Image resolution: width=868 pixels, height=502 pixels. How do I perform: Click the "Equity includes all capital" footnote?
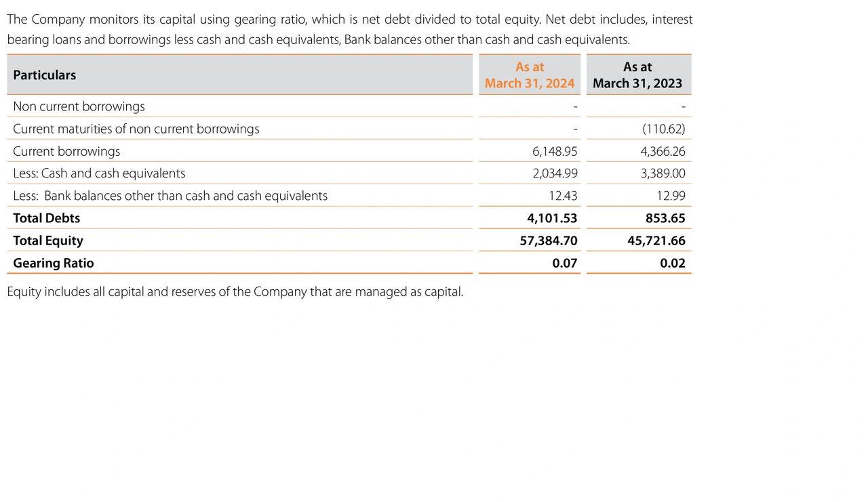235,292
